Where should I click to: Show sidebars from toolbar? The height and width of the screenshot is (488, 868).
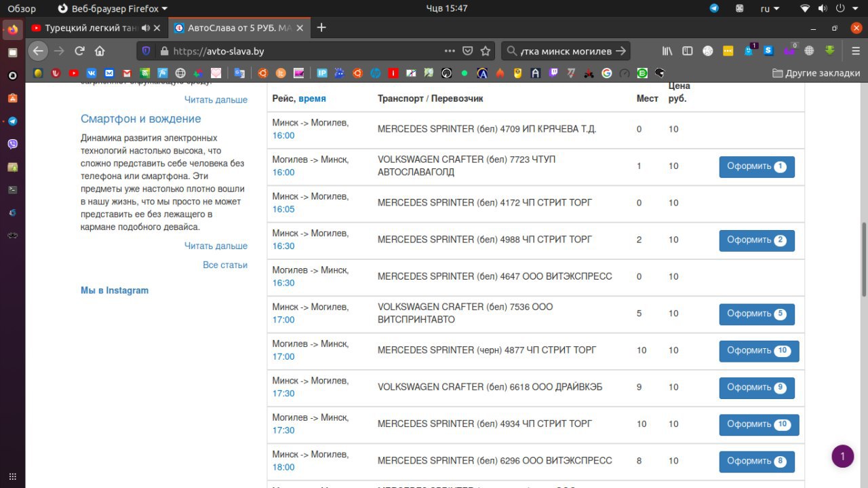pos(688,51)
